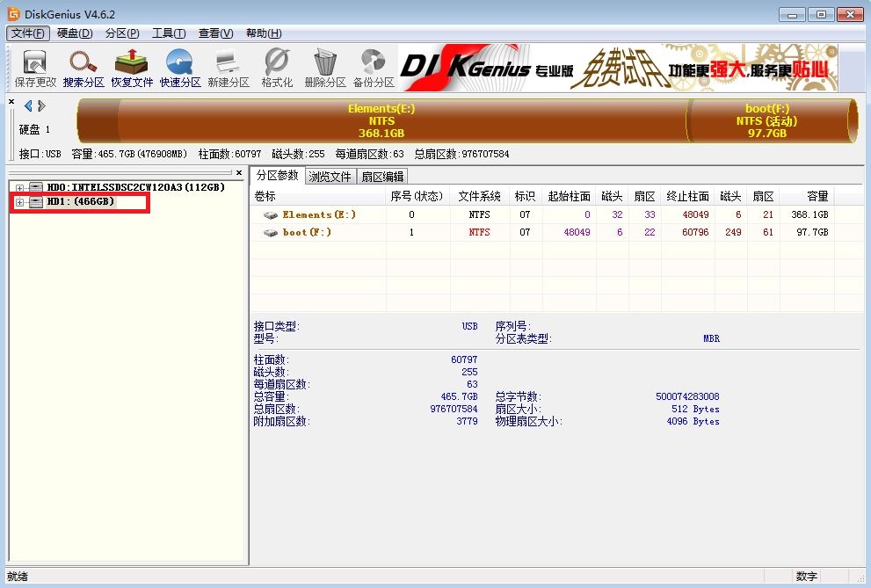This screenshot has width=871, height=588.
Task: Click the Save Changes (保存更改) toolbar icon
Action: click(35, 69)
